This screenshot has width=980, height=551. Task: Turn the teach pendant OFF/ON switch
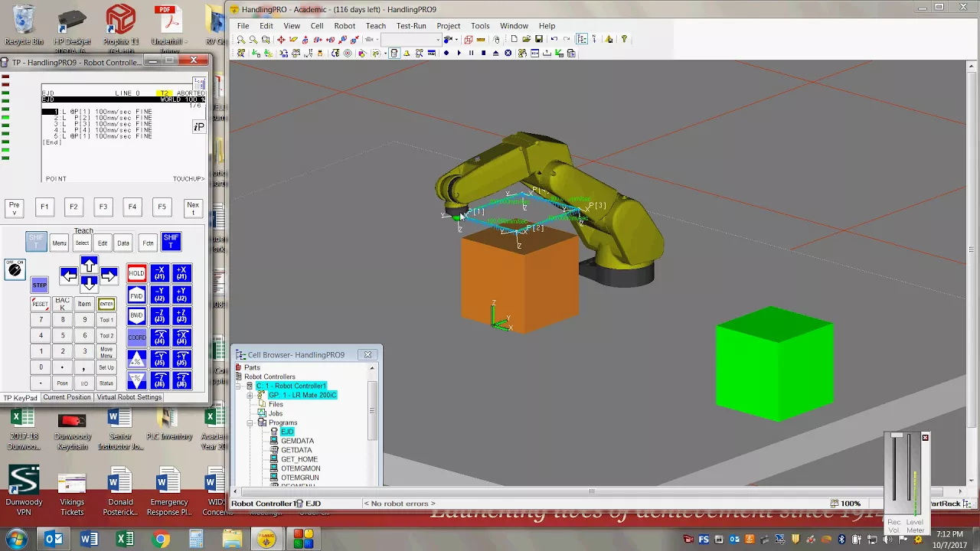[x=15, y=269]
